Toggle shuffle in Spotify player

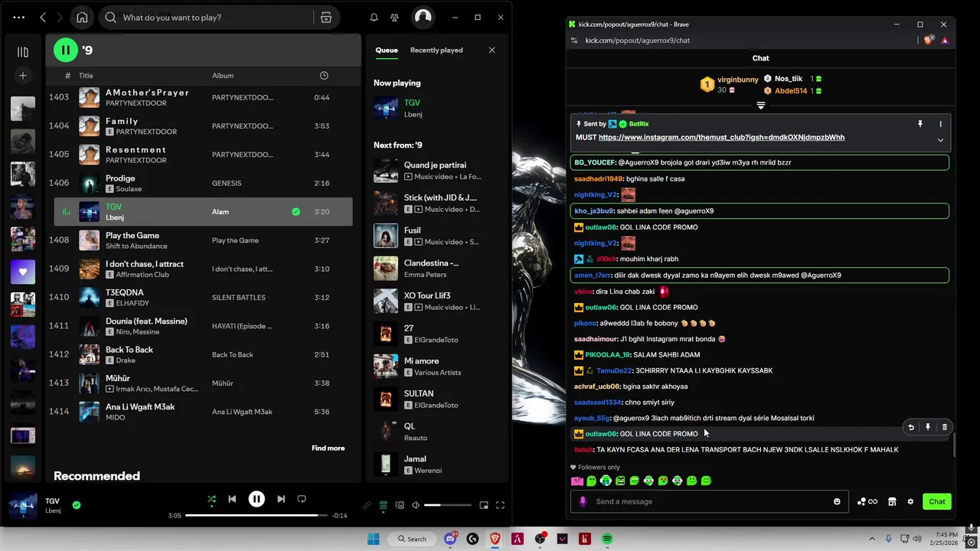[211, 499]
